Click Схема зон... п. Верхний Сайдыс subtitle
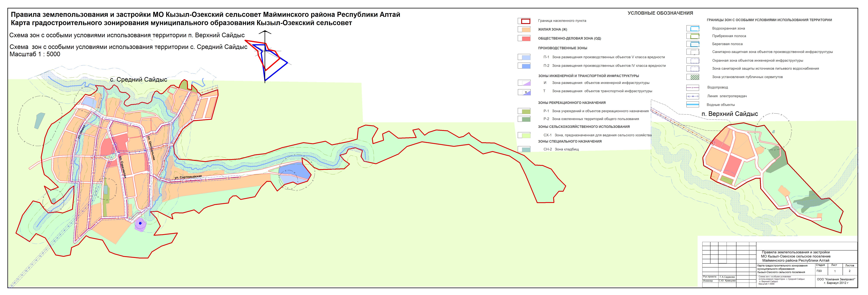 click(127, 35)
